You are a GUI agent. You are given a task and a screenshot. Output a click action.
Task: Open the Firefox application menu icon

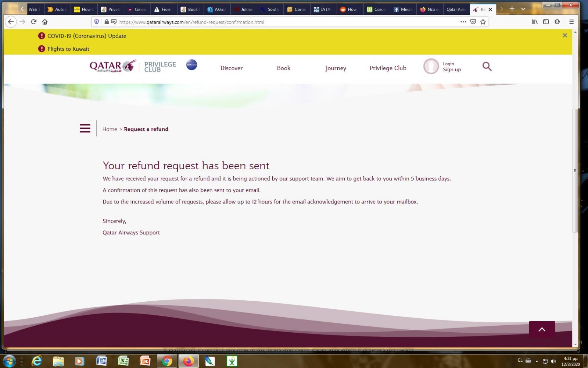(x=571, y=22)
